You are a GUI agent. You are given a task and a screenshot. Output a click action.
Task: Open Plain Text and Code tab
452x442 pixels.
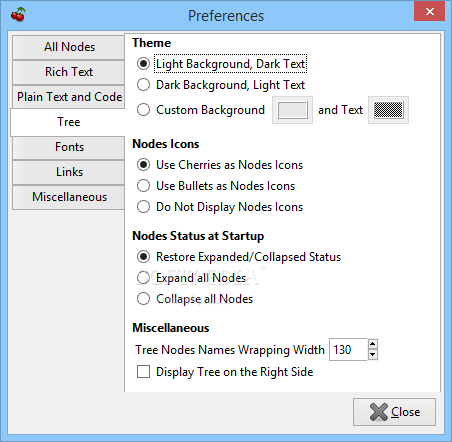click(x=69, y=97)
